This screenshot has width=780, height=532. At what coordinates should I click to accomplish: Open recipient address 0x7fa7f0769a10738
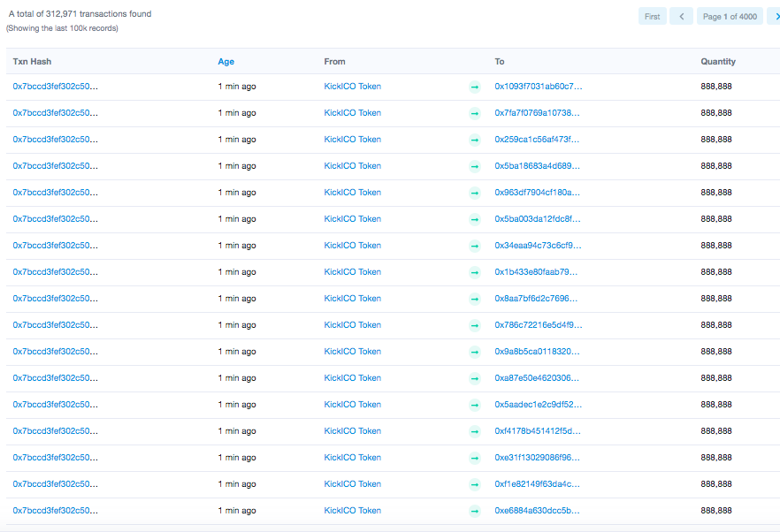click(x=537, y=113)
